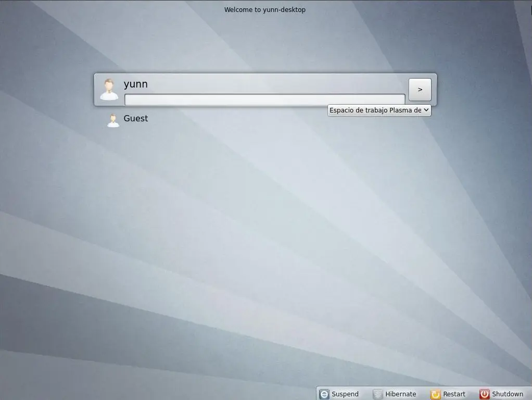Click the Suspend label

tap(345, 394)
